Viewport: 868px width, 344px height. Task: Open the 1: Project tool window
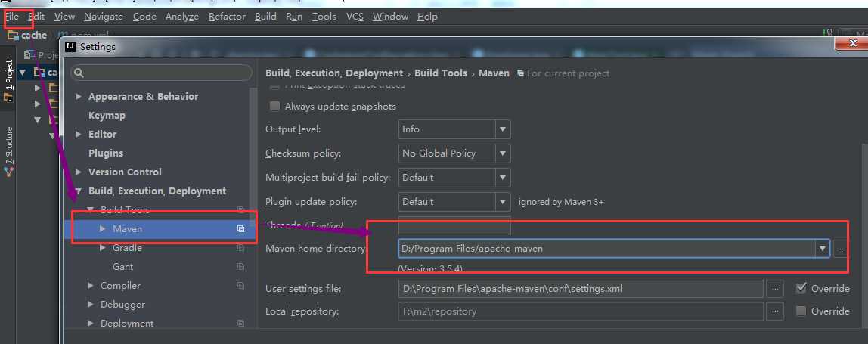click(8, 80)
